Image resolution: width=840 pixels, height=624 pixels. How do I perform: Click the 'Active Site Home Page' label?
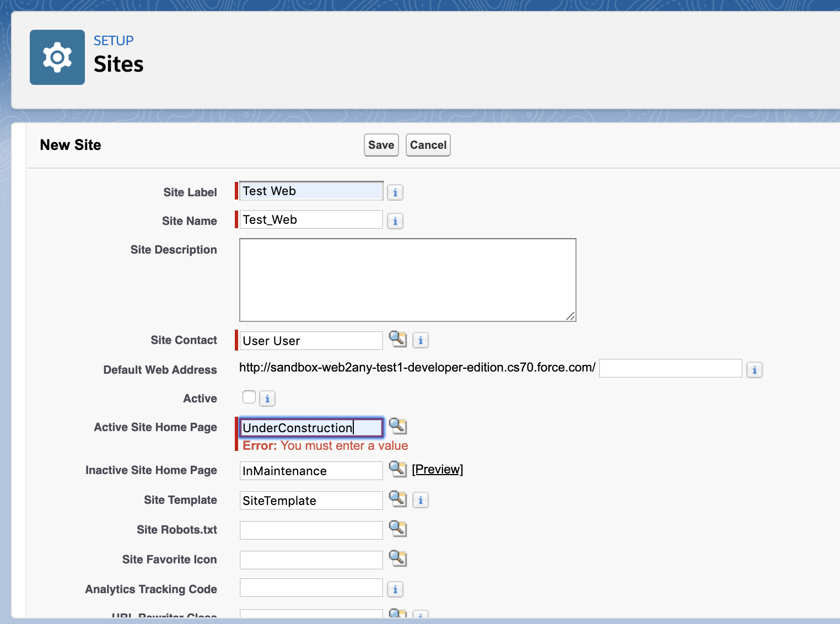click(x=155, y=427)
